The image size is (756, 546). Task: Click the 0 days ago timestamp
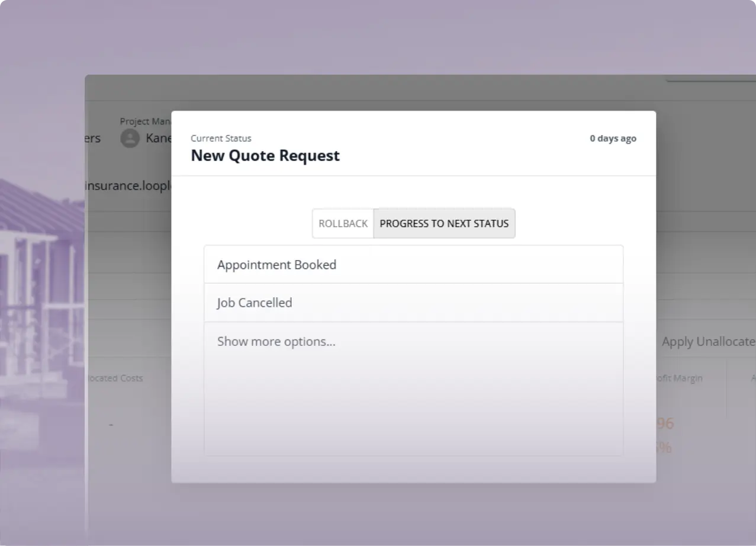(x=613, y=139)
